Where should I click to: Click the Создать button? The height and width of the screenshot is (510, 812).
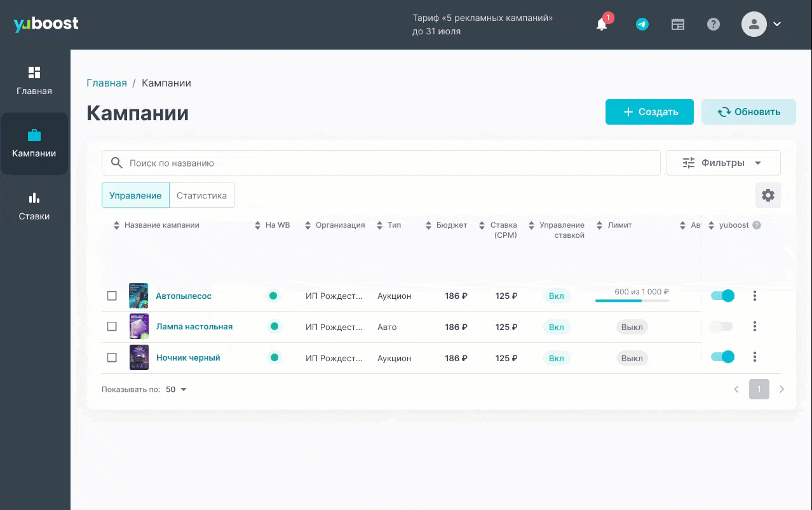[x=649, y=112]
